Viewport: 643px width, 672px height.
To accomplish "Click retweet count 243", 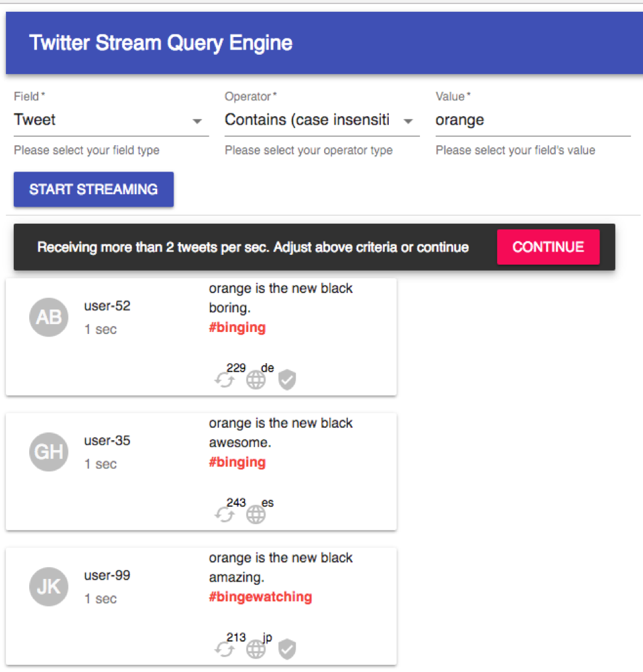I will click(x=236, y=502).
